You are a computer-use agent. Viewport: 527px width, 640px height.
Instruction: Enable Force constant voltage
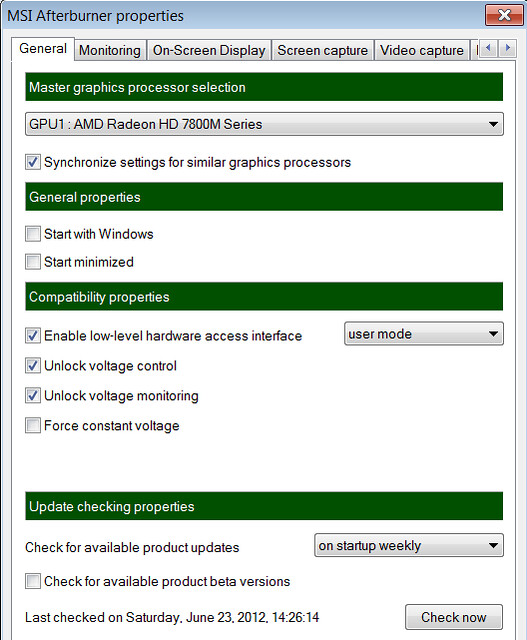coord(33,425)
